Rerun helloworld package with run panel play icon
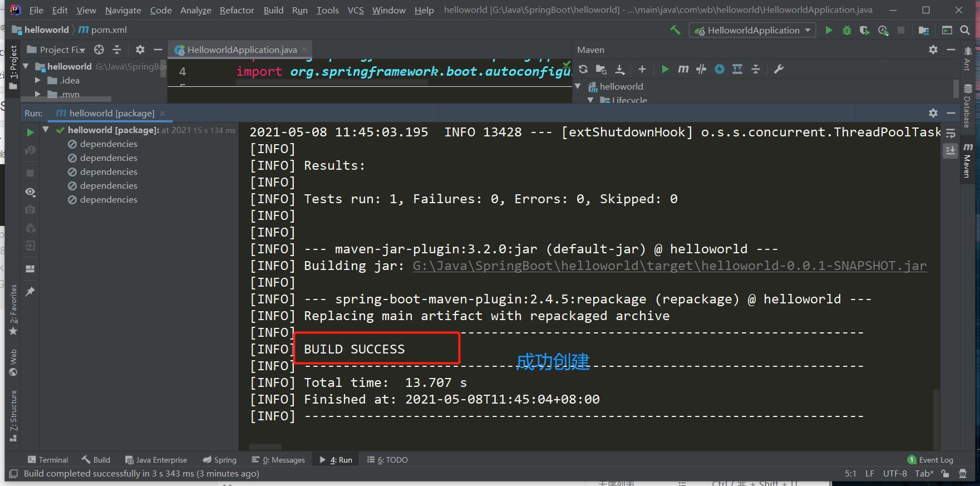The width and height of the screenshot is (980, 486). coord(30,132)
